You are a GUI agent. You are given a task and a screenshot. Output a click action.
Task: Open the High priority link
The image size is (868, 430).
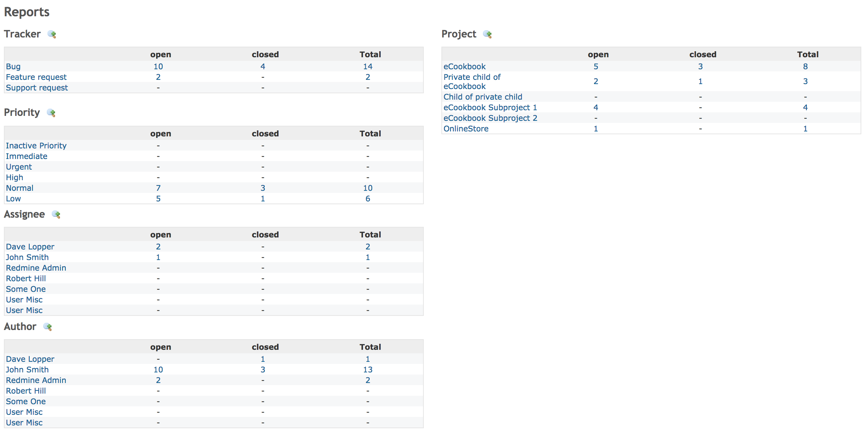pyautogui.click(x=14, y=177)
